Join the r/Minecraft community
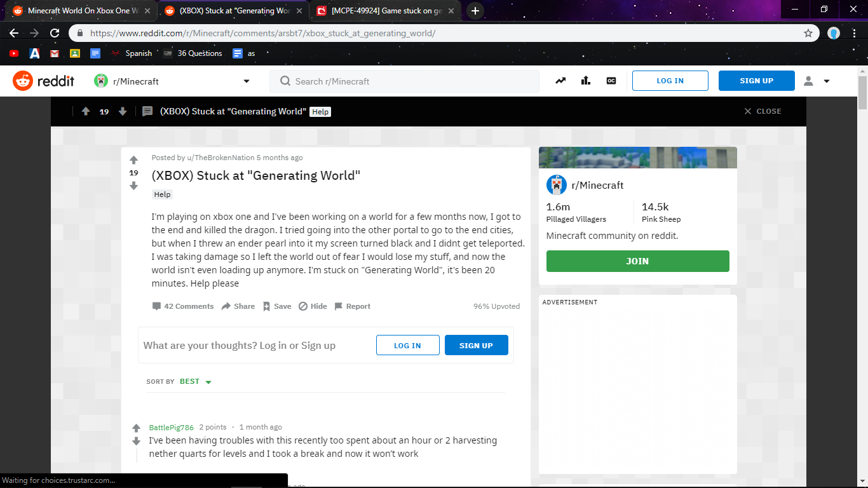Viewport: 868px width, 488px height. click(638, 261)
